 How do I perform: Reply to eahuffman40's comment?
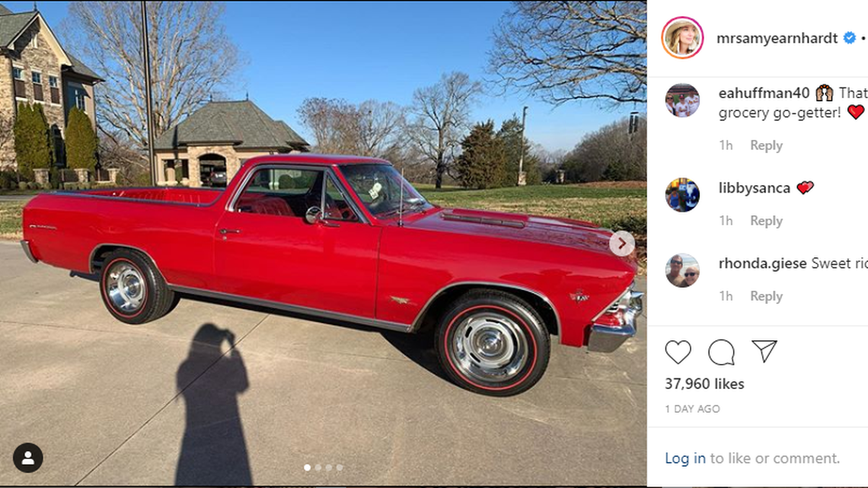click(x=766, y=145)
